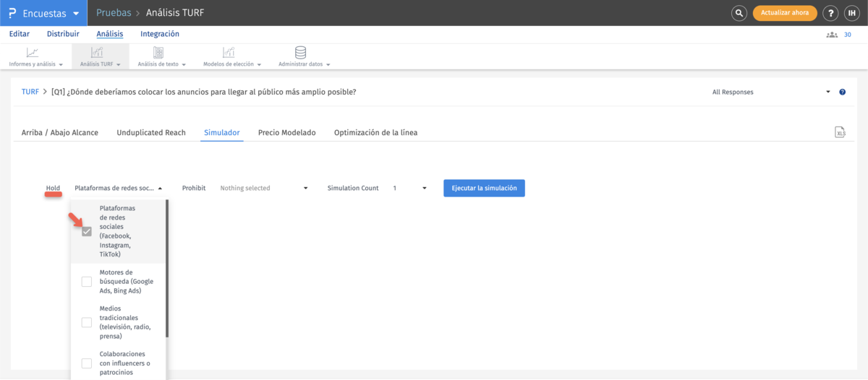Expand Análisis TURF menu label

click(100, 64)
